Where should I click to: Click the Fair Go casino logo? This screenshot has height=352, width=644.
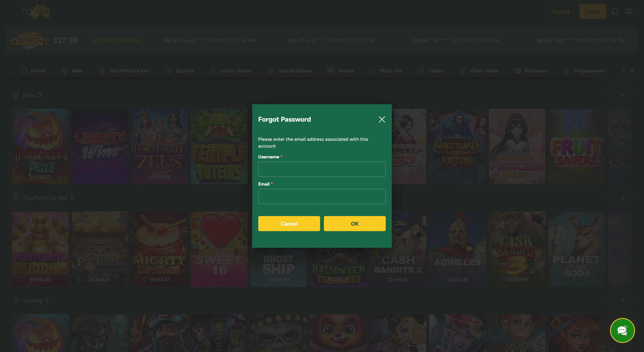coord(35,11)
